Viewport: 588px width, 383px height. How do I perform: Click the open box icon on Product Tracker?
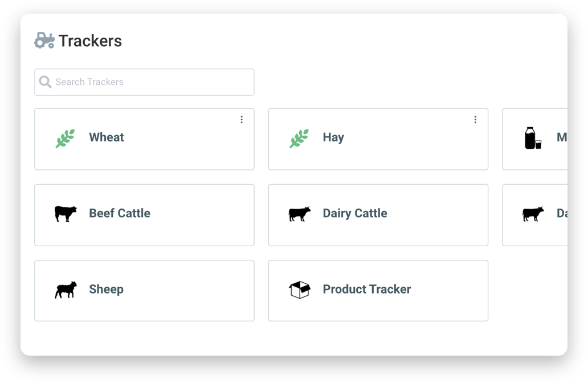[299, 290]
